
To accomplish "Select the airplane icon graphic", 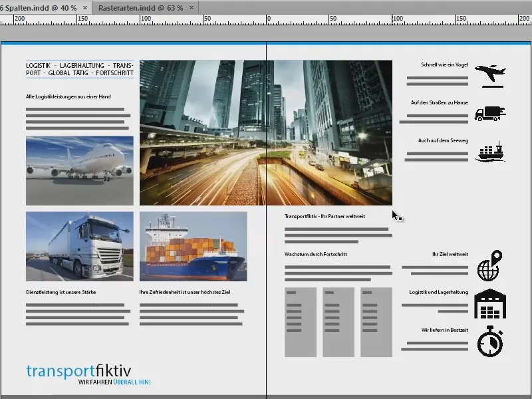I will point(490,76).
